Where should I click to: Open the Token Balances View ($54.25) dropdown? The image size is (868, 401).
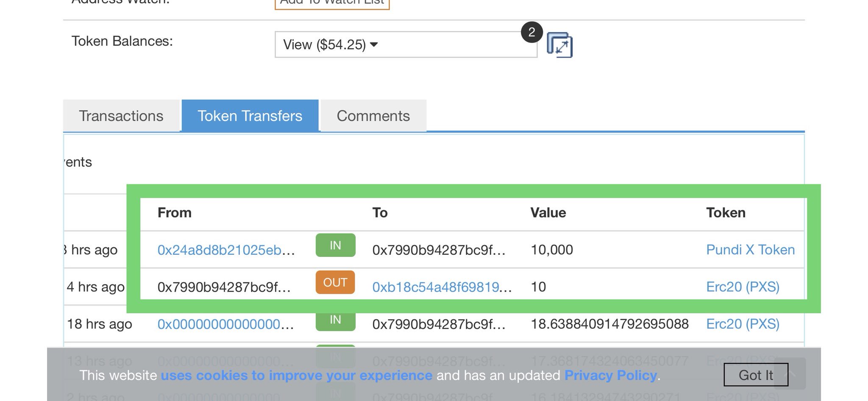(406, 45)
